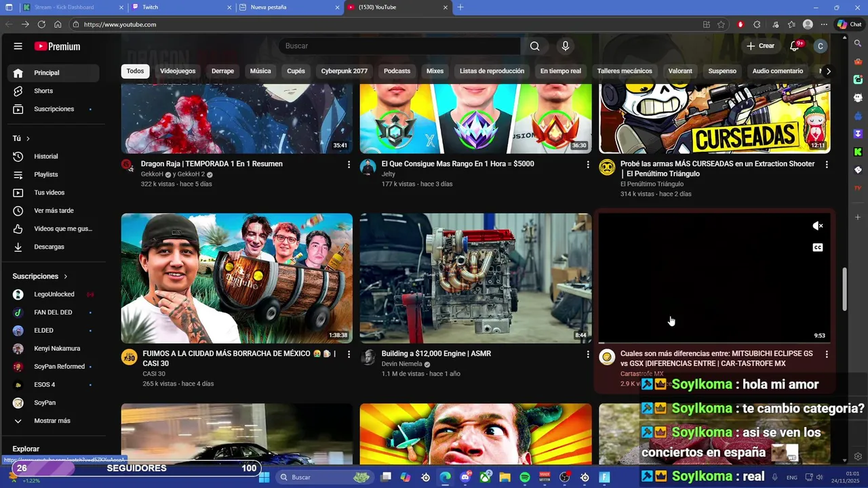The width and height of the screenshot is (868, 488).
Task: Open the YouTube hamburger guide menu
Action: 18,46
